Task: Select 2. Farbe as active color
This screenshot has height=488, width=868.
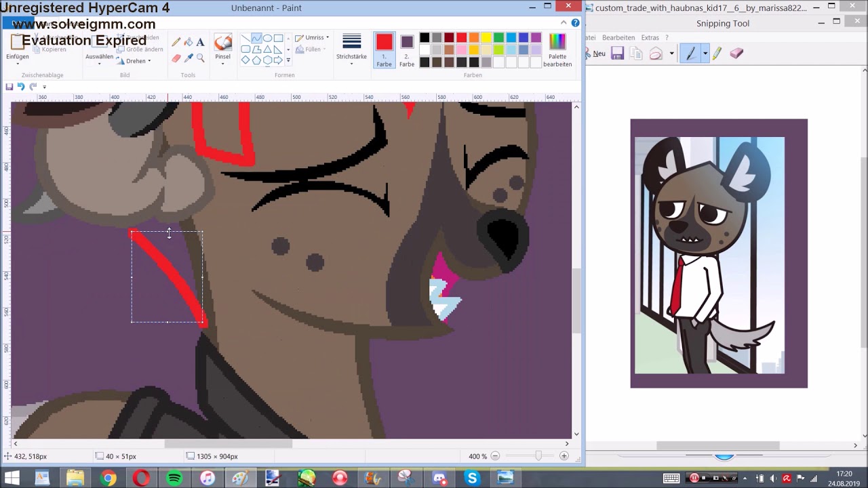Action: point(407,50)
